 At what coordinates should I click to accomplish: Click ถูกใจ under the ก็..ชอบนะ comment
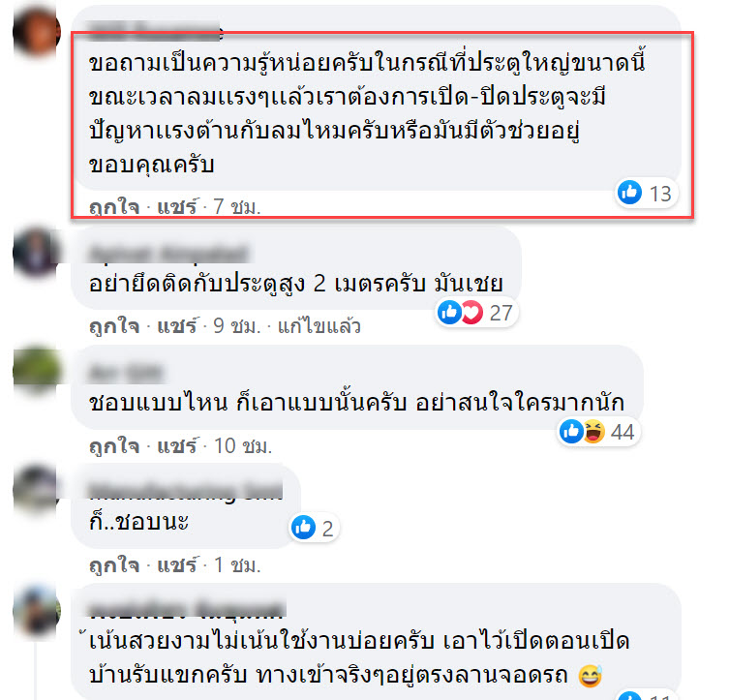pyautogui.click(x=114, y=565)
